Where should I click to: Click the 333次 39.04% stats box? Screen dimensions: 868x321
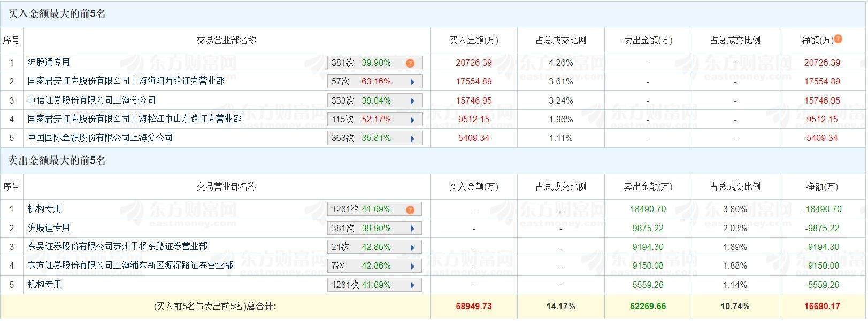pyautogui.click(x=369, y=100)
